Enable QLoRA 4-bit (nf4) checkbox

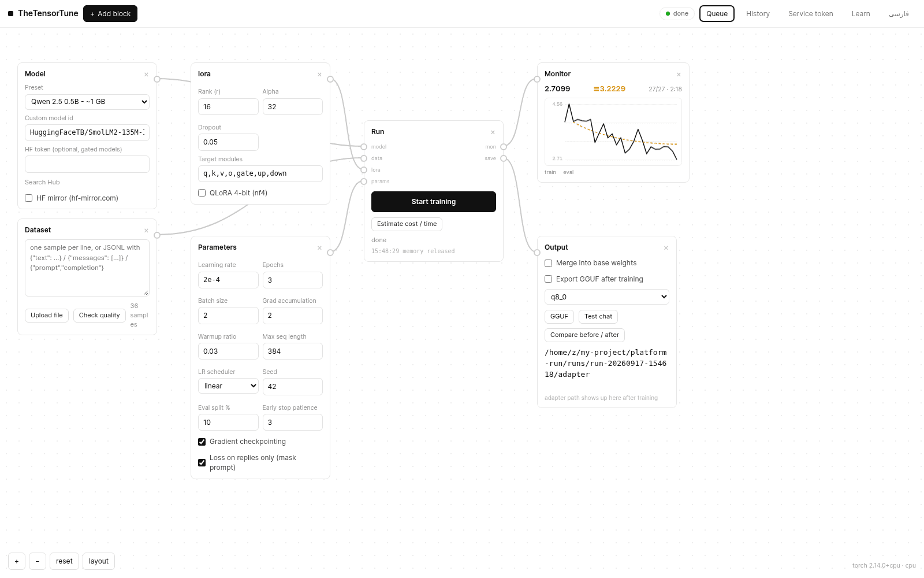click(x=202, y=193)
